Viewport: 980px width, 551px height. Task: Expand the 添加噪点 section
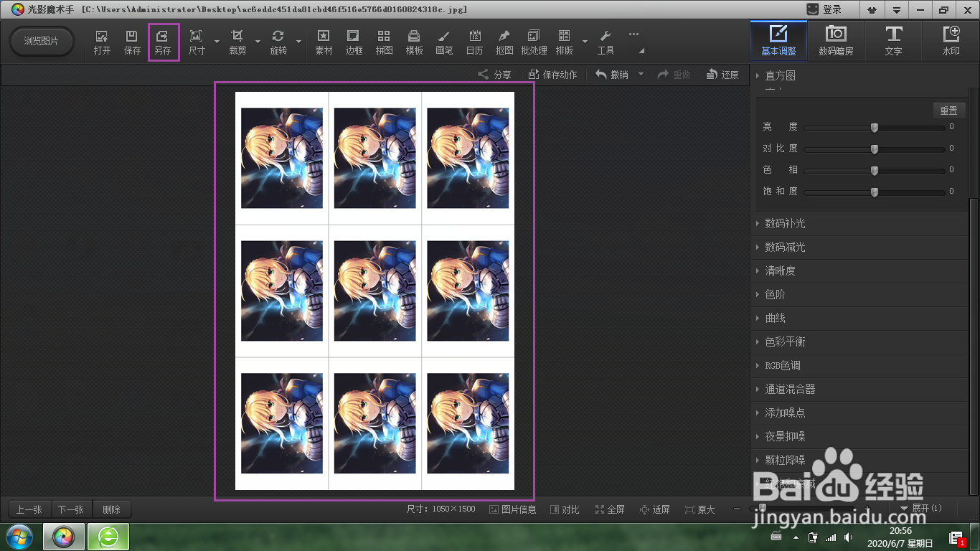(x=859, y=413)
